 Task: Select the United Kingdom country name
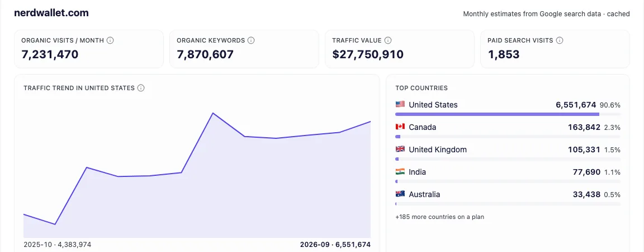(438, 150)
